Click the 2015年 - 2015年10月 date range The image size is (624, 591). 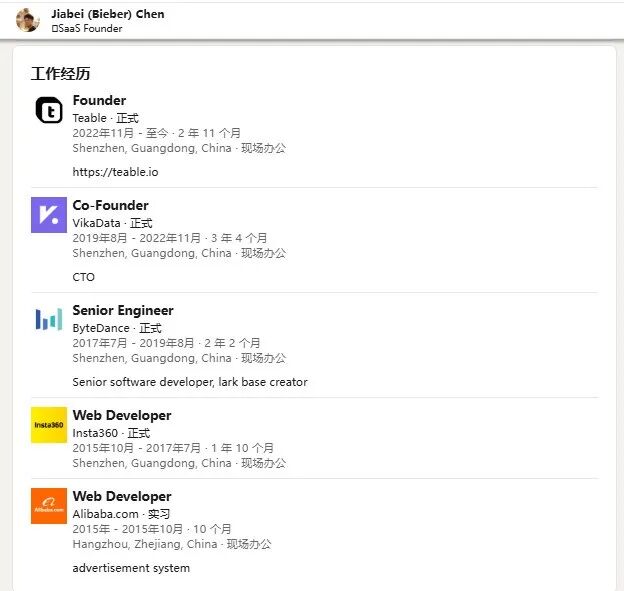[x=127, y=529]
